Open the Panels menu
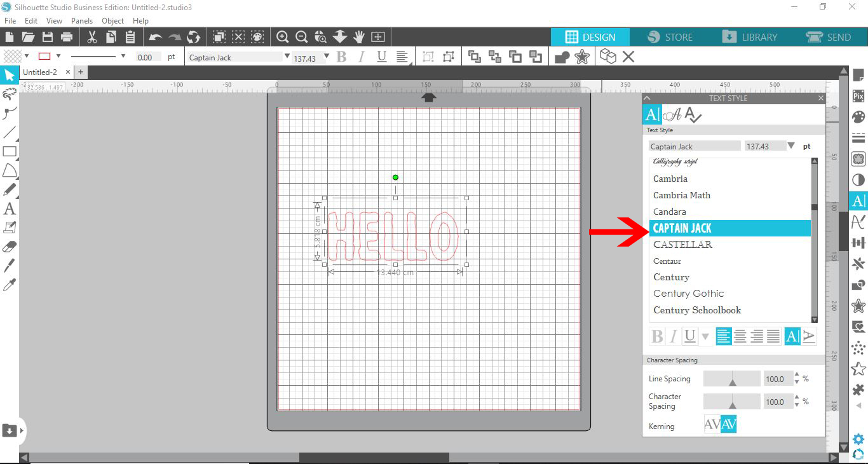This screenshot has width=868, height=464. click(x=82, y=20)
